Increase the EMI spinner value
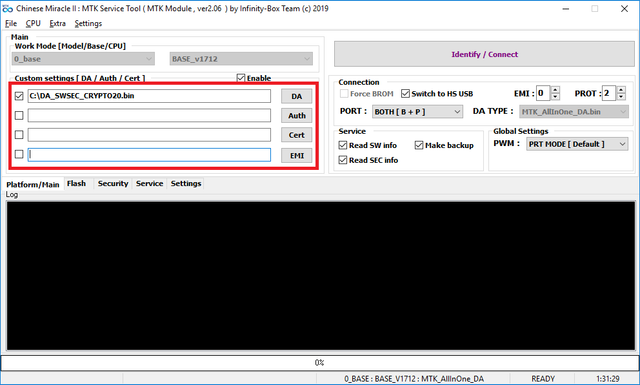This screenshot has width=640, height=385. [555, 90]
